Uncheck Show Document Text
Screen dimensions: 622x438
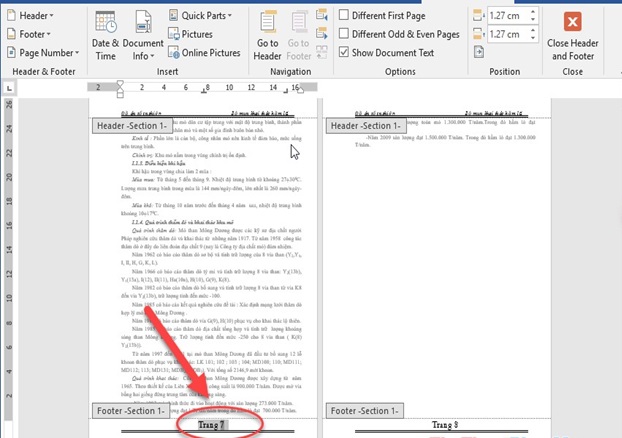tap(386, 53)
